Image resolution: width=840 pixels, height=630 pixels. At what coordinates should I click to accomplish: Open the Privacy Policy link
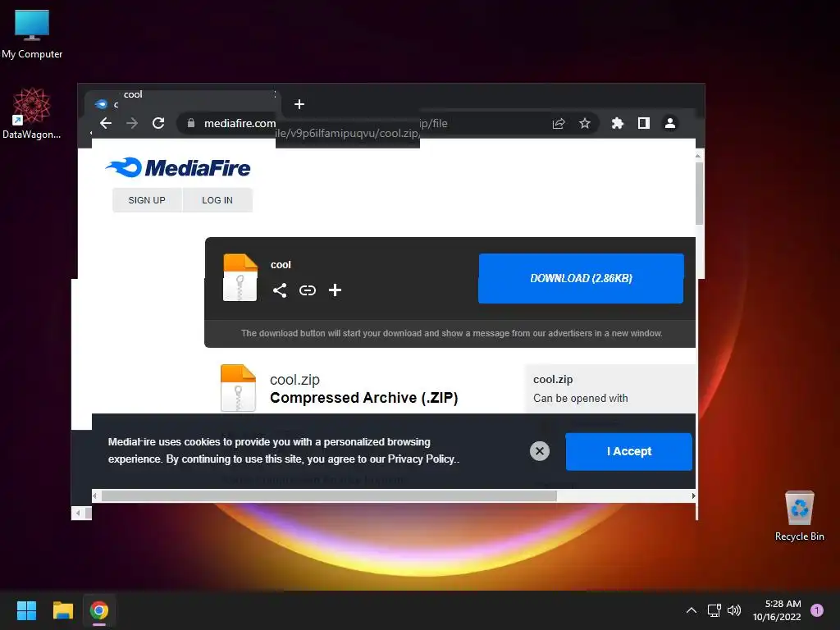pyautogui.click(x=421, y=459)
